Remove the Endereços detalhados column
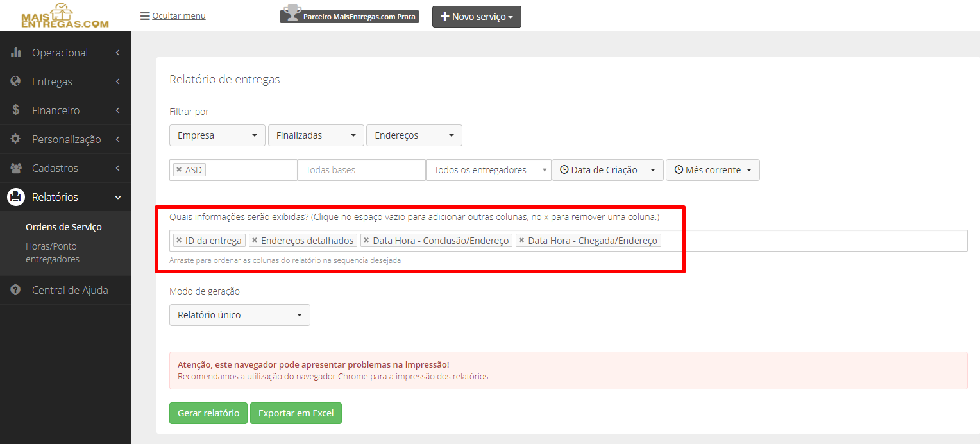 click(x=255, y=241)
